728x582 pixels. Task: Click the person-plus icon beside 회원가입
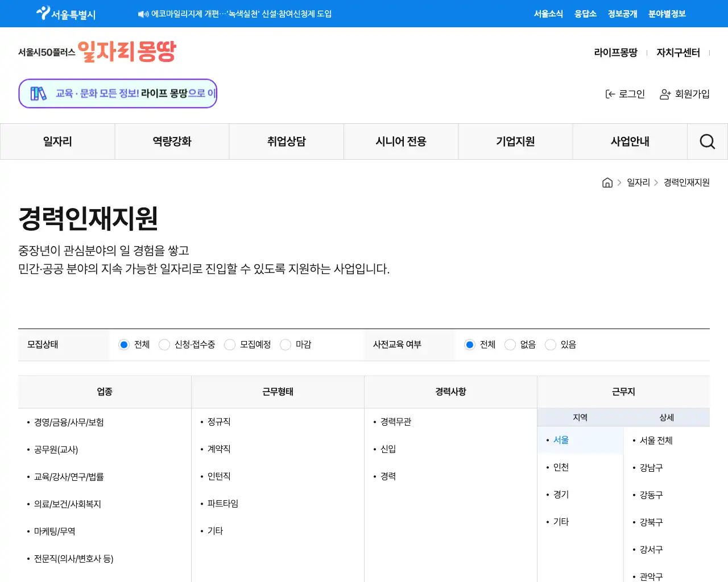coord(664,94)
